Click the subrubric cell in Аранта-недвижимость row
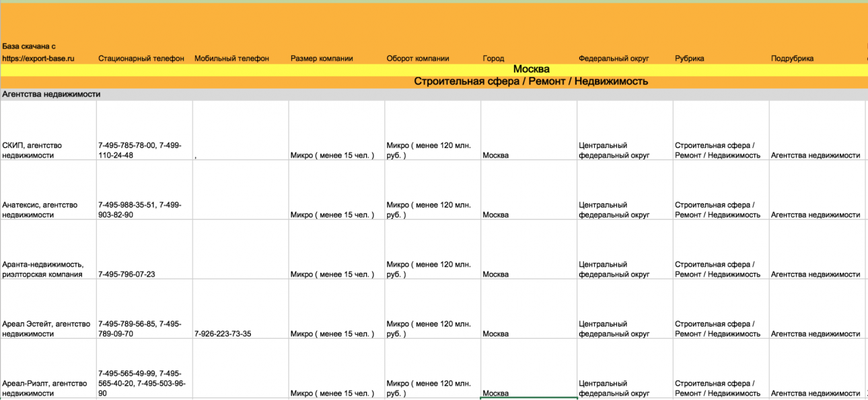868x400 pixels. 818,249
